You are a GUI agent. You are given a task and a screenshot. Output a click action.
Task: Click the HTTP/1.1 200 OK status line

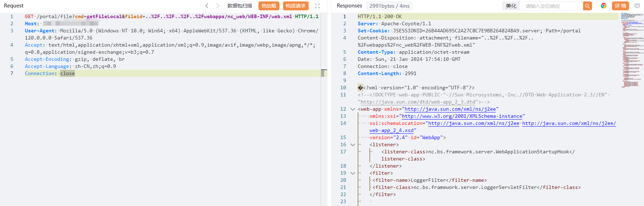pyautogui.click(x=379, y=16)
